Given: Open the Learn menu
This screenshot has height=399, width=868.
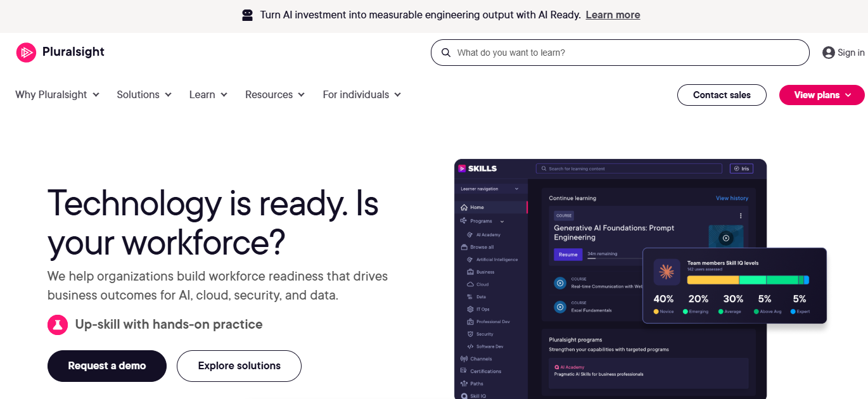Looking at the screenshot, I should [x=208, y=94].
